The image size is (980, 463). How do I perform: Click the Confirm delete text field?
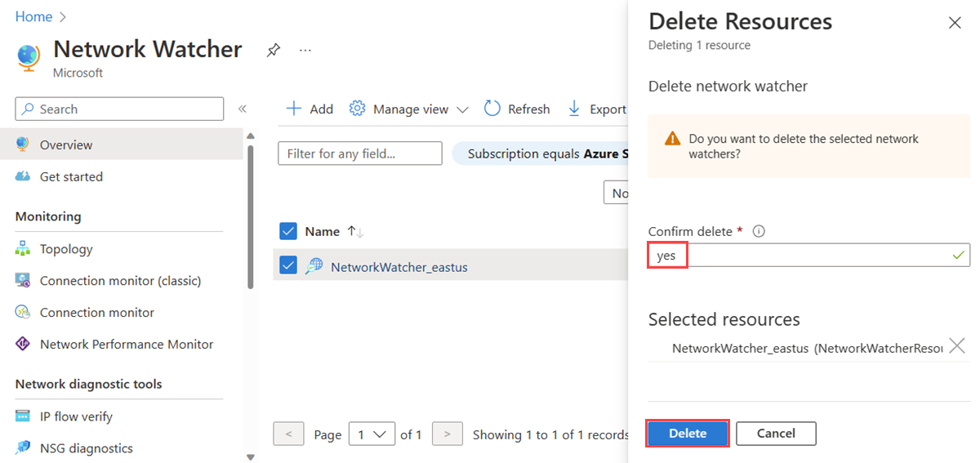click(809, 256)
